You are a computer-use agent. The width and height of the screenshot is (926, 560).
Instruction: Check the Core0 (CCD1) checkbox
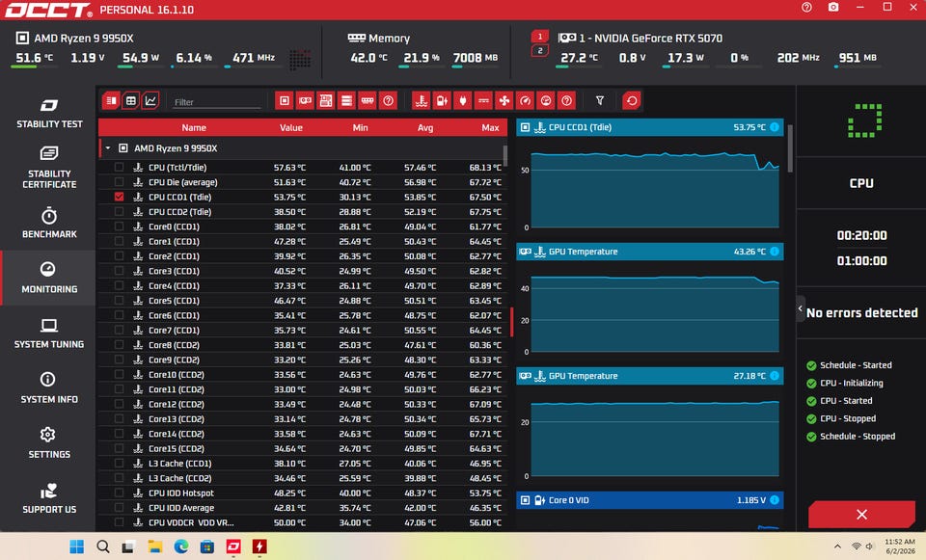pyautogui.click(x=120, y=226)
